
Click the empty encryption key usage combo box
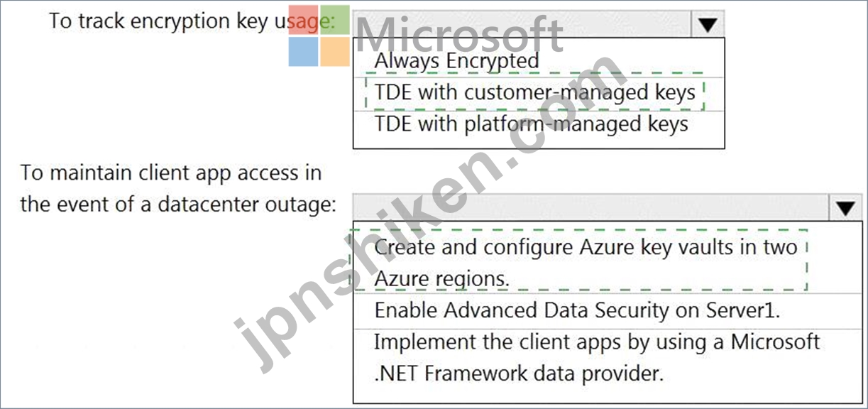522,25
